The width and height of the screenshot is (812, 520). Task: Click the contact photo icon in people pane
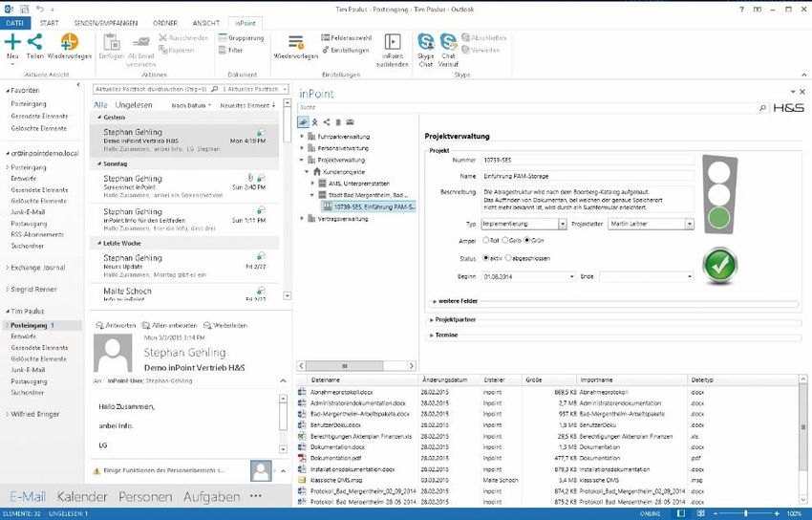[x=261, y=471]
